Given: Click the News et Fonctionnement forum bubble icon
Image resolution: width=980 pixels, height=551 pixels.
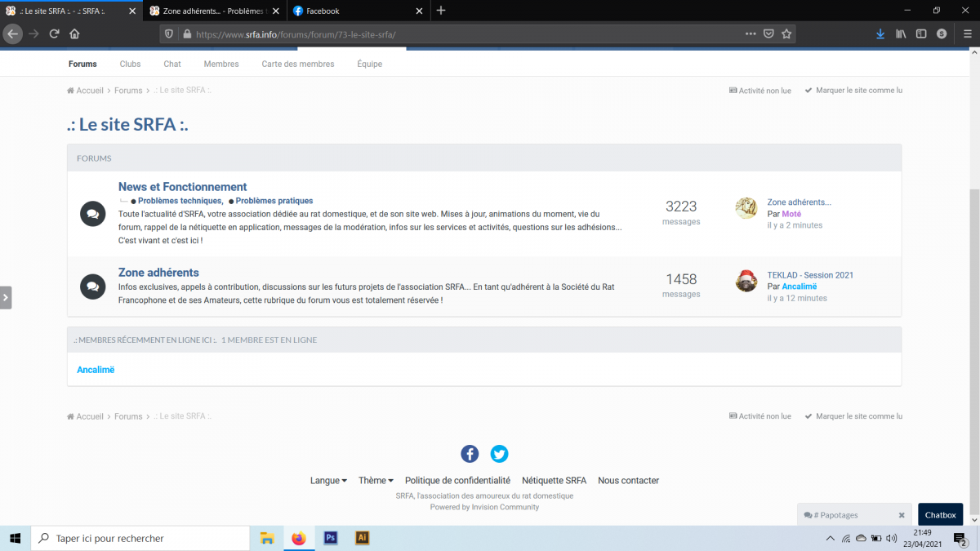Looking at the screenshot, I should point(92,214).
